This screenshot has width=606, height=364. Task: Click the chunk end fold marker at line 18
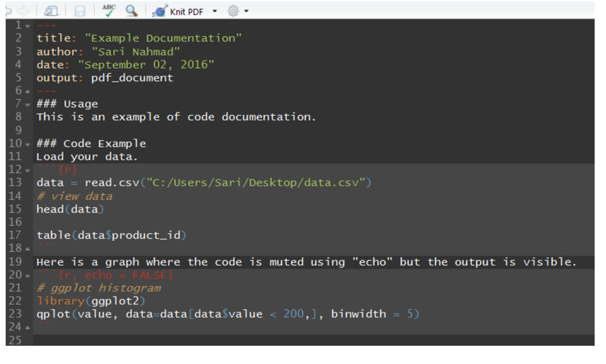(28, 249)
